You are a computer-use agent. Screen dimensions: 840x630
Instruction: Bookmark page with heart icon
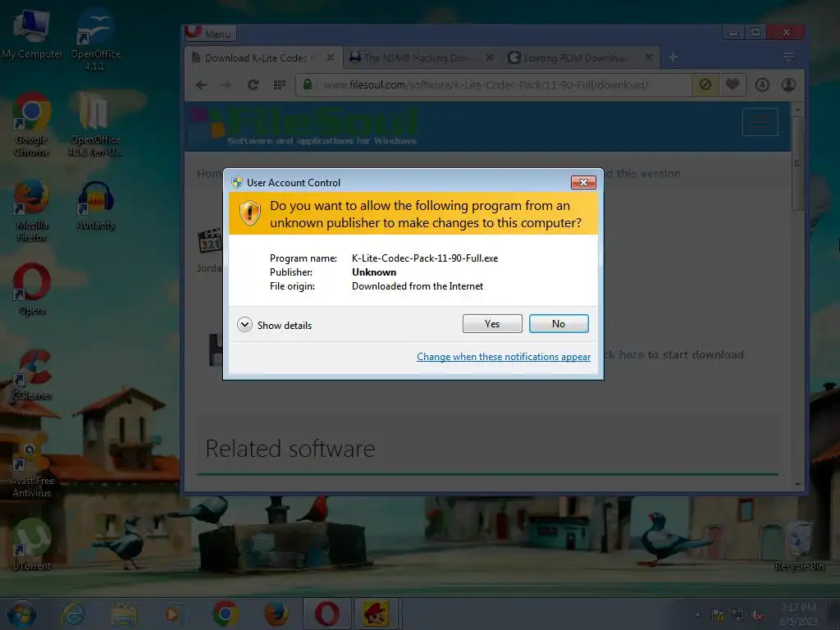pos(733,84)
